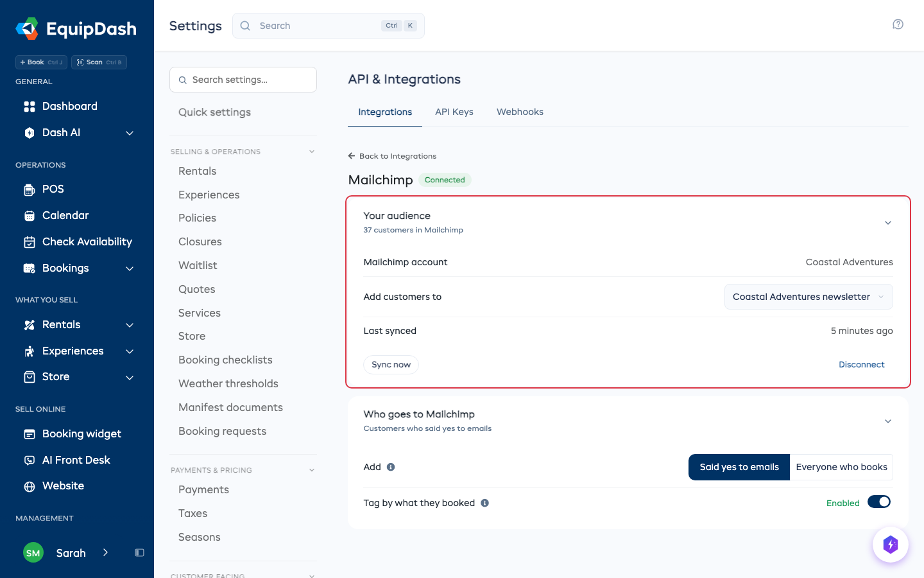This screenshot has height=578, width=924.
Task: Expand Bookings submenu chevron
Action: pyautogui.click(x=130, y=268)
